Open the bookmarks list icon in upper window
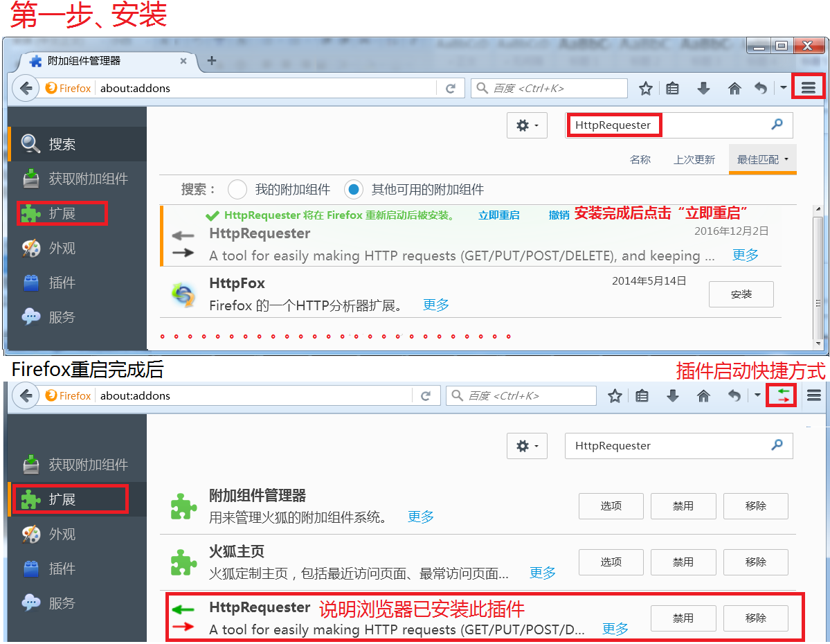This screenshot has height=644, width=830. tap(672, 89)
